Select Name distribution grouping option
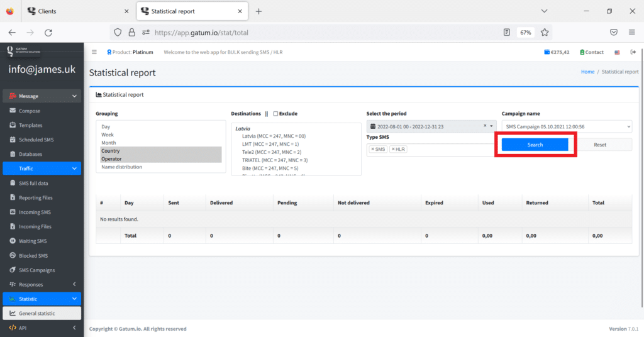This screenshot has height=337, width=644. click(160, 167)
